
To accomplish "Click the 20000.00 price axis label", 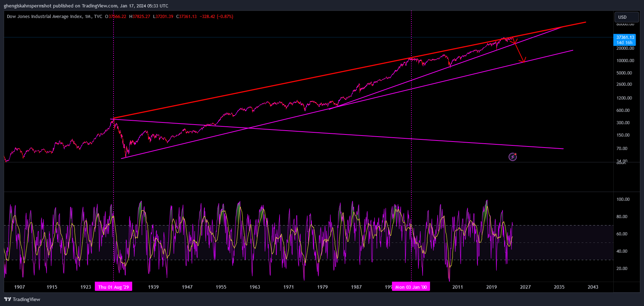I will 625,48.
